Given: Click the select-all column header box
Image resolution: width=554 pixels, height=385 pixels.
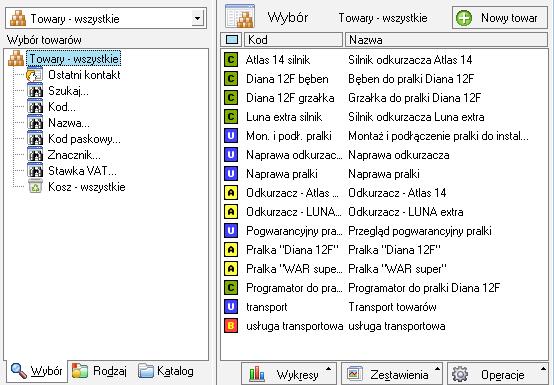Looking at the screenshot, I should [x=231, y=40].
